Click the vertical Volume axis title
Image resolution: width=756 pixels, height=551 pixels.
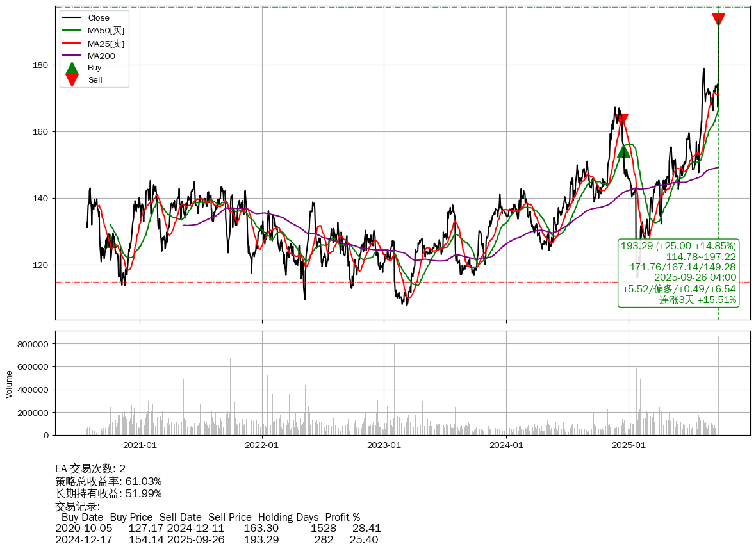click(9, 383)
